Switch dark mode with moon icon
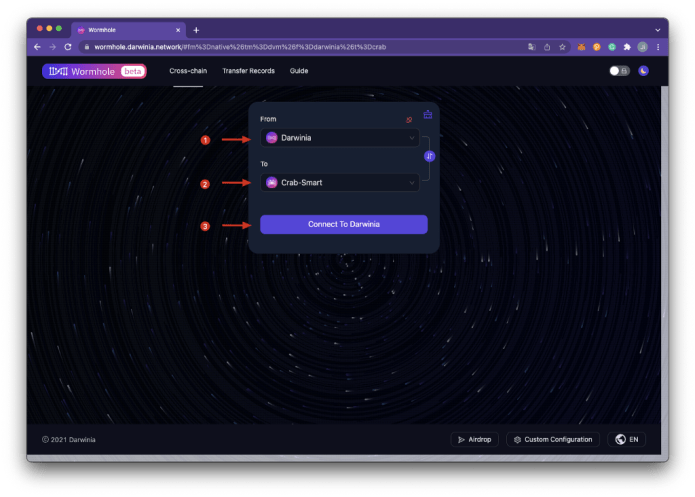695x497 pixels. click(x=643, y=71)
